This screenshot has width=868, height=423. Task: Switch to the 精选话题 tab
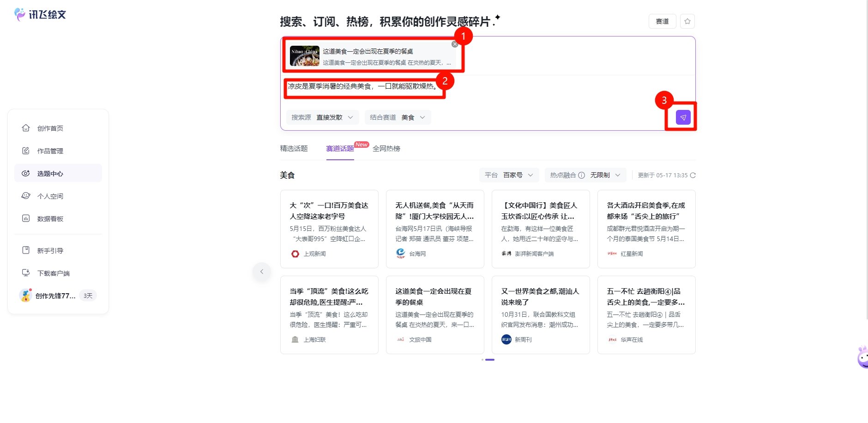tap(294, 148)
